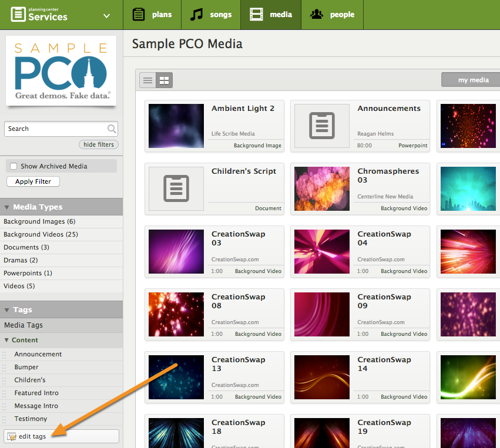Click the Media Tags header row

(x=61, y=325)
